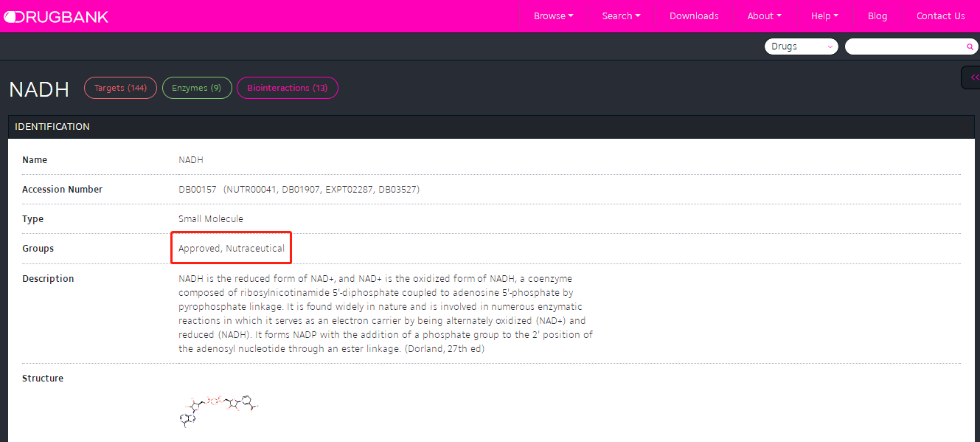Go to the Downloads page
This screenshot has width=980, height=442.
694,16
